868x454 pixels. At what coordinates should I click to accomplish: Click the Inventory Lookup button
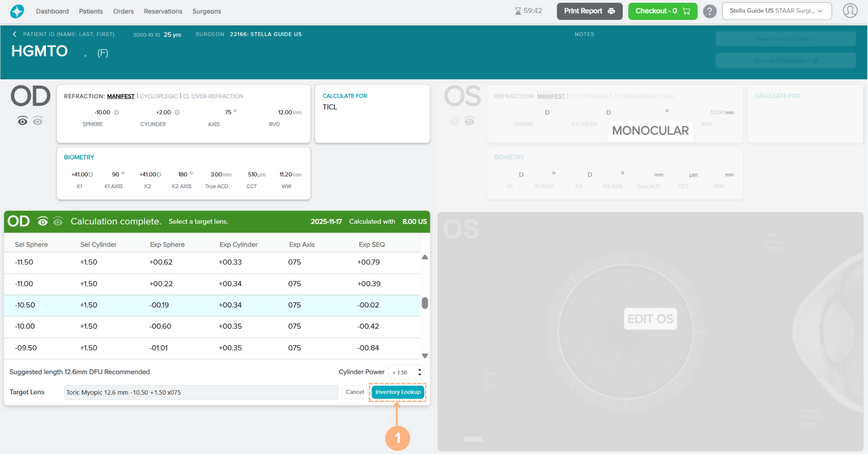[398, 392]
